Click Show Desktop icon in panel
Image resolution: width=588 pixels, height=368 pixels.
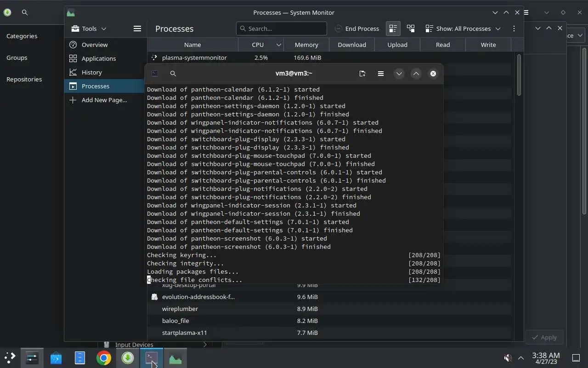pyautogui.click(x=576, y=358)
